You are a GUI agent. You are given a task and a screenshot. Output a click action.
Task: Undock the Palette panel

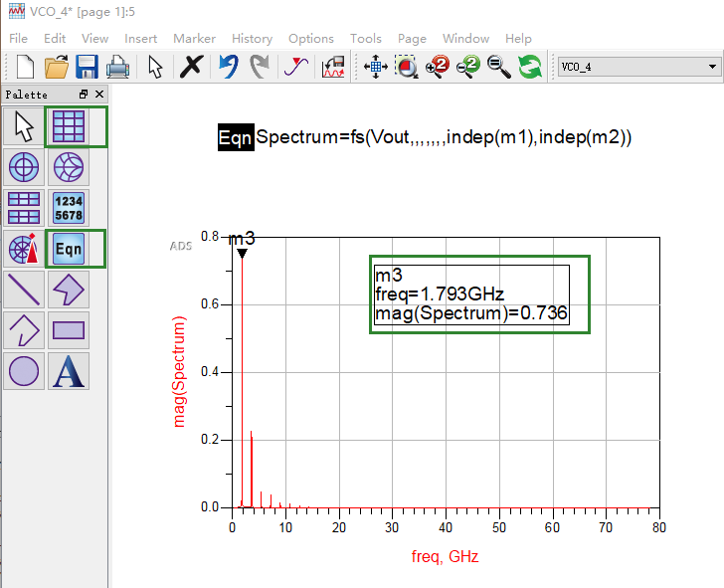tap(84, 95)
